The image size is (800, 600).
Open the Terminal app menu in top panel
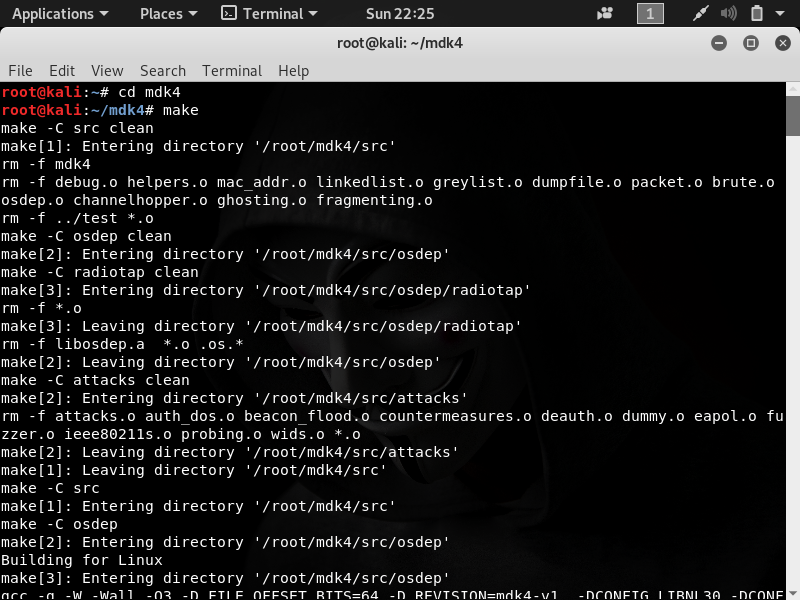tap(269, 14)
